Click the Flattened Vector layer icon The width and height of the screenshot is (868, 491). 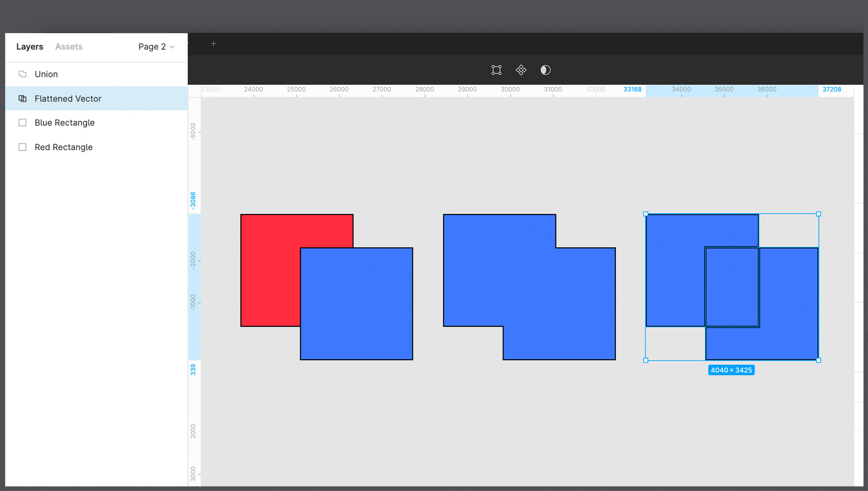click(x=22, y=98)
